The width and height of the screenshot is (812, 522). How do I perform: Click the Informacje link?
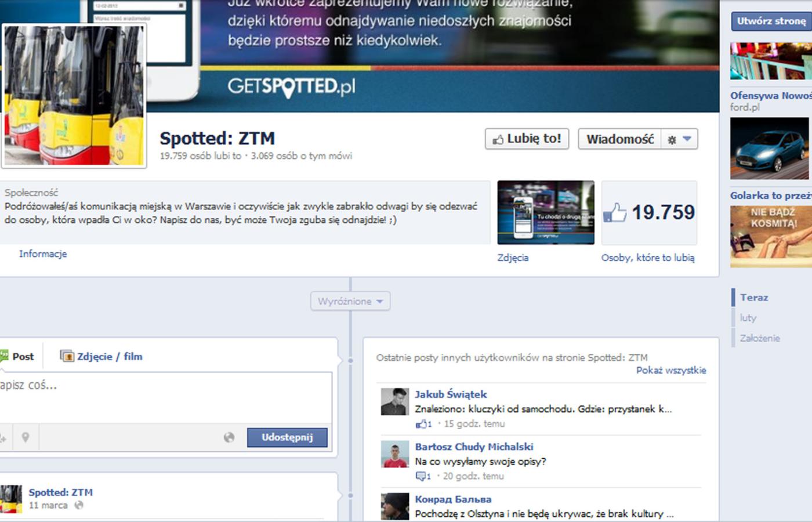43,253
